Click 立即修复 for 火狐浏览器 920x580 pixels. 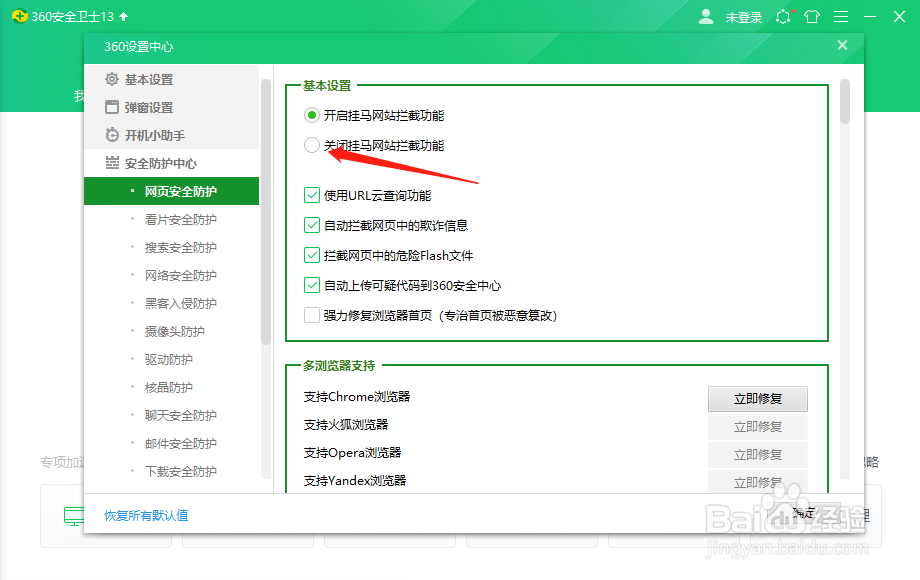757,427
